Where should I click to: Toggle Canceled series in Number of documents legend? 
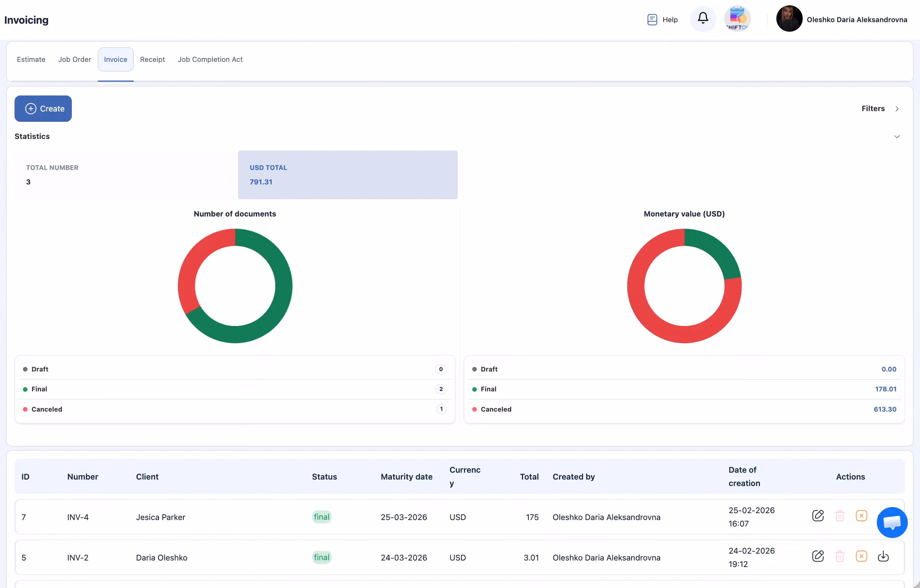[x=46, y=409]
